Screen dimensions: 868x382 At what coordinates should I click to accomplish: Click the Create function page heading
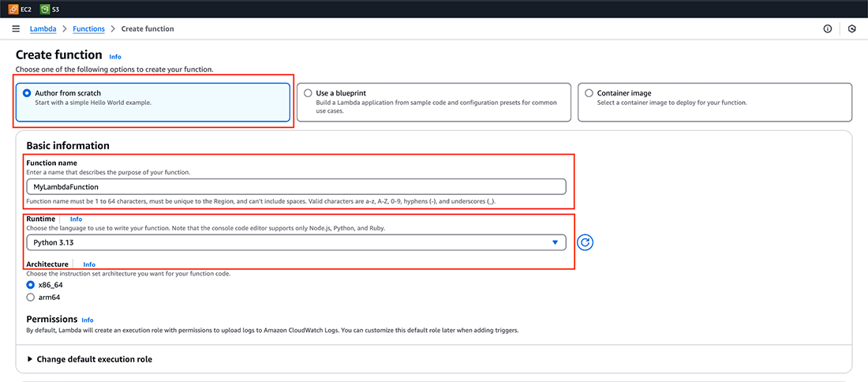[58, 54]
